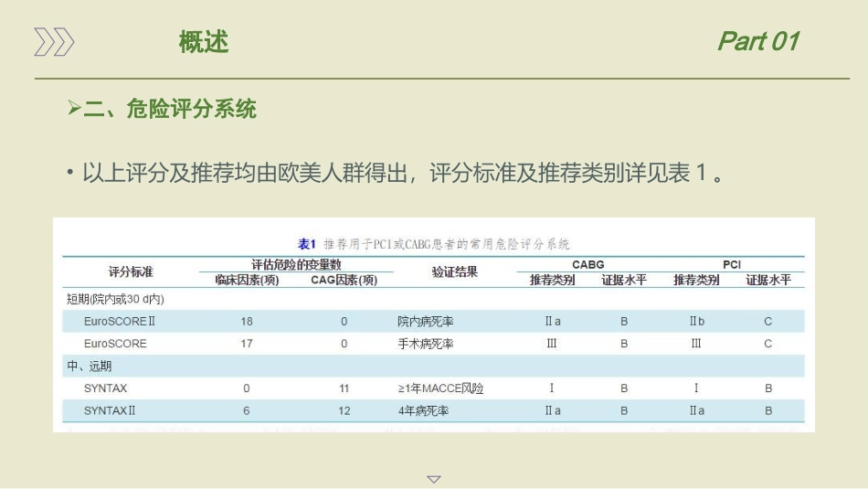The image size is (868, 489).
Task: Click the CABG group header
Action: (x=587, y=265)
